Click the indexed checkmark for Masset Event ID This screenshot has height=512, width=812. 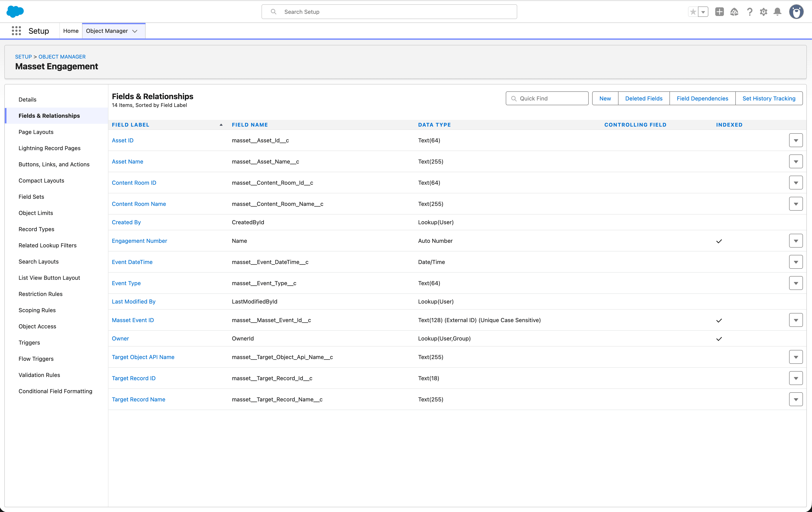[719, 320]
